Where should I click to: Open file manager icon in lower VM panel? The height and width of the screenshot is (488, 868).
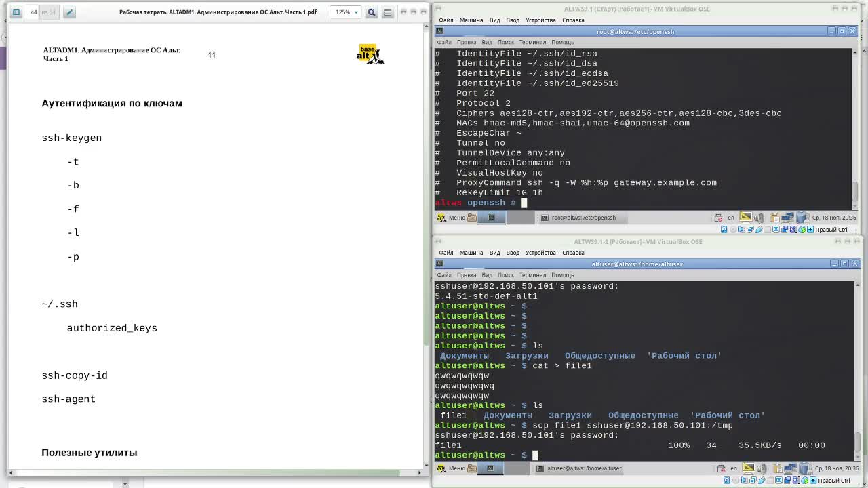coord(472,468)
